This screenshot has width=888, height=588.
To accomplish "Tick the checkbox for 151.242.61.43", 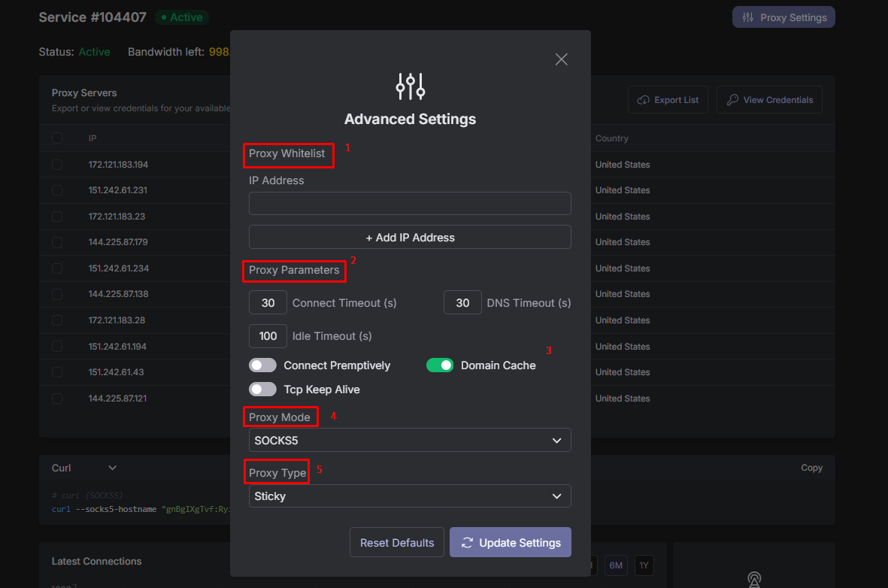I will pyautogui.click(x=57, y=372).
